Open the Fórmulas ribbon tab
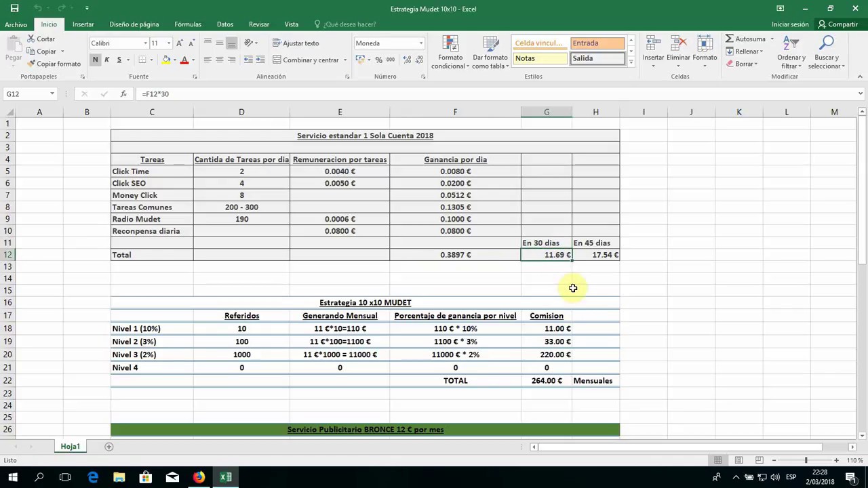Image resolution: width=868 pixels, height=488 pixels. 187,24
